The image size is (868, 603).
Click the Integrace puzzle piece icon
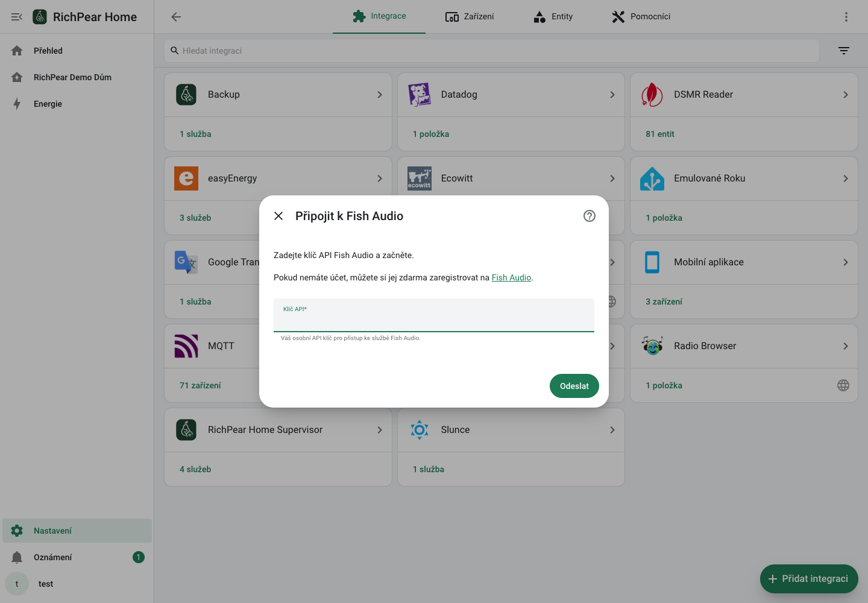[x=359, y=16]
